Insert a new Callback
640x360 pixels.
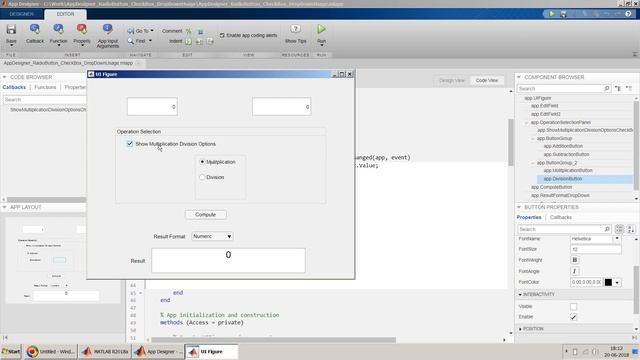click(35, 33)
